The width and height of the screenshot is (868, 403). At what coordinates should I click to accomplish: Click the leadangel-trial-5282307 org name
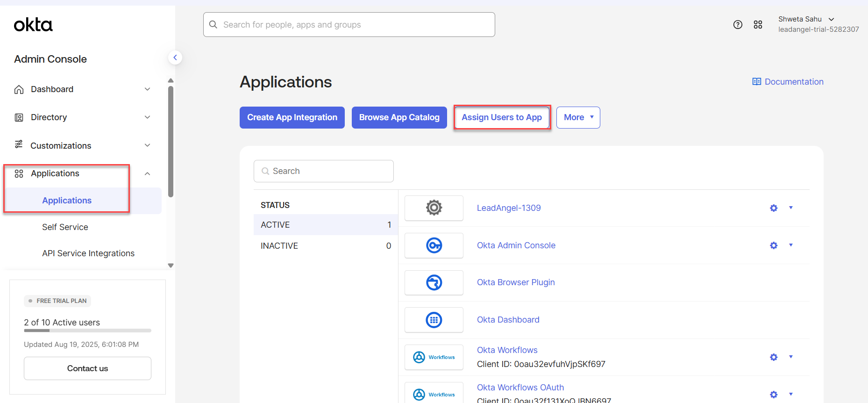click(818, 29)
